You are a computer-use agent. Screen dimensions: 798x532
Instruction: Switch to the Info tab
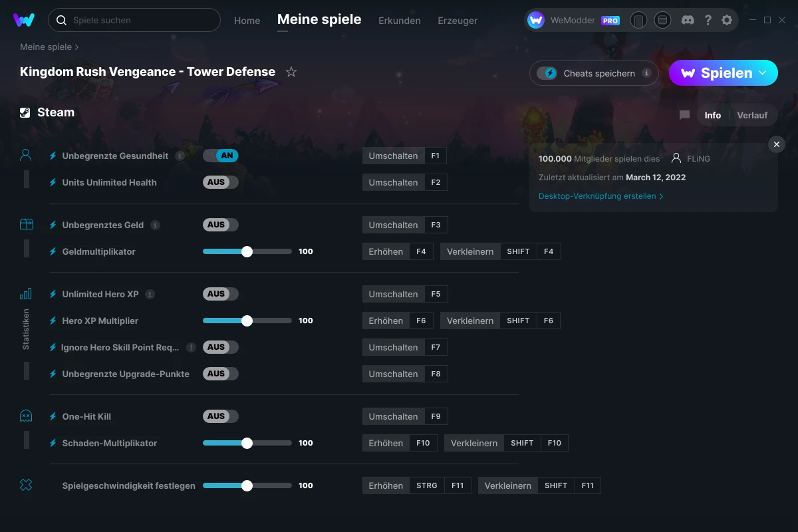tap(713, 115)
